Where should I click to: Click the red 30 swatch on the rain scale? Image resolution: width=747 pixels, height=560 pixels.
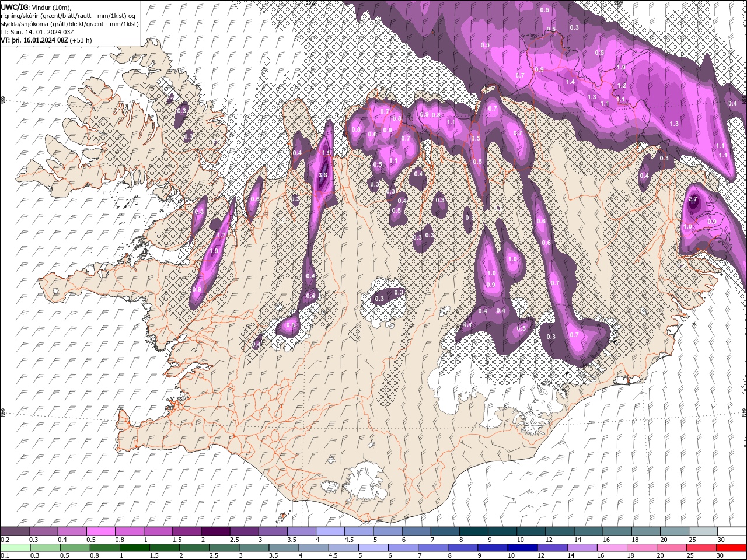click(x=731, y=547)
